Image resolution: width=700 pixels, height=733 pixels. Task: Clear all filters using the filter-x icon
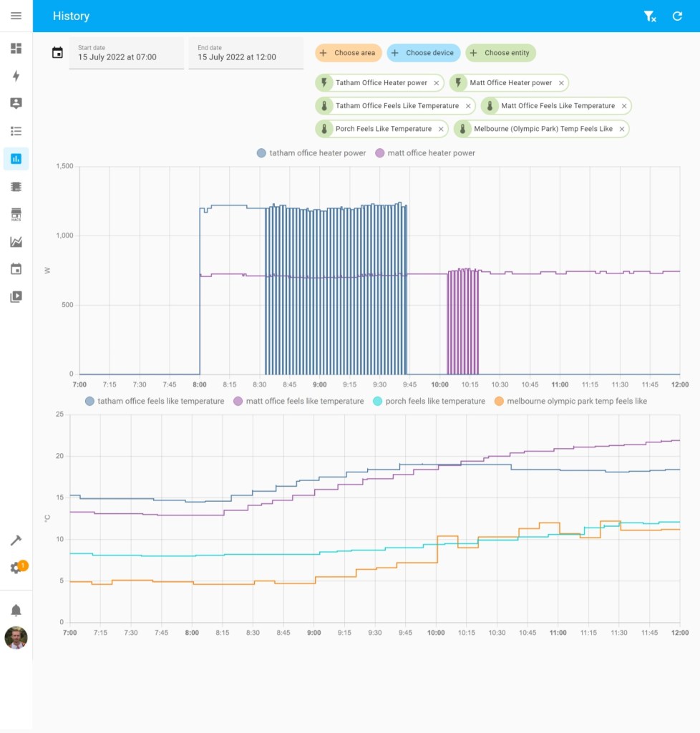tap(650, 16)
